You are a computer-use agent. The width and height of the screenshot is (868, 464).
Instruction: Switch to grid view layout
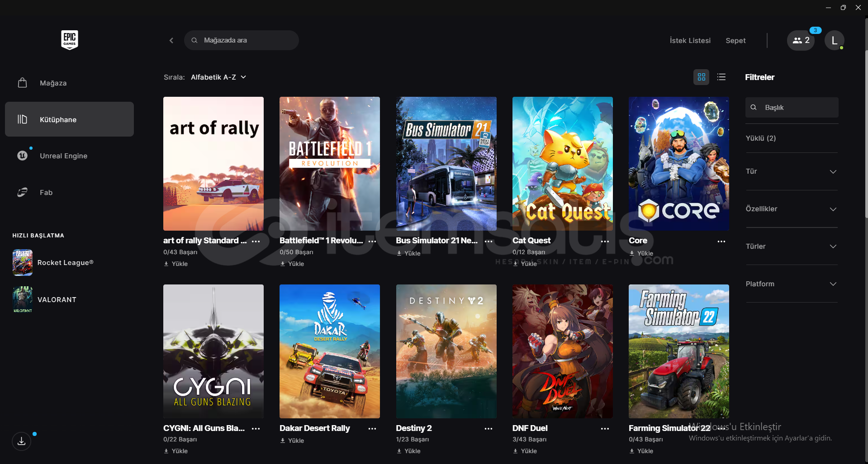[x=701, y=77]
